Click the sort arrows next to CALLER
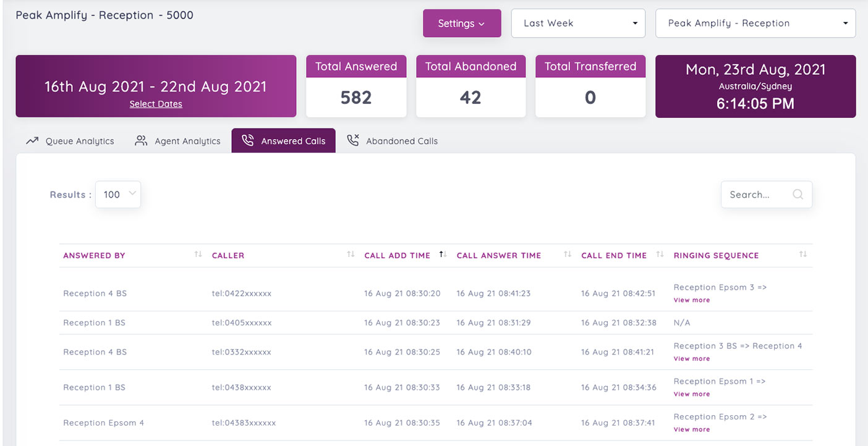 coord(351,253)
